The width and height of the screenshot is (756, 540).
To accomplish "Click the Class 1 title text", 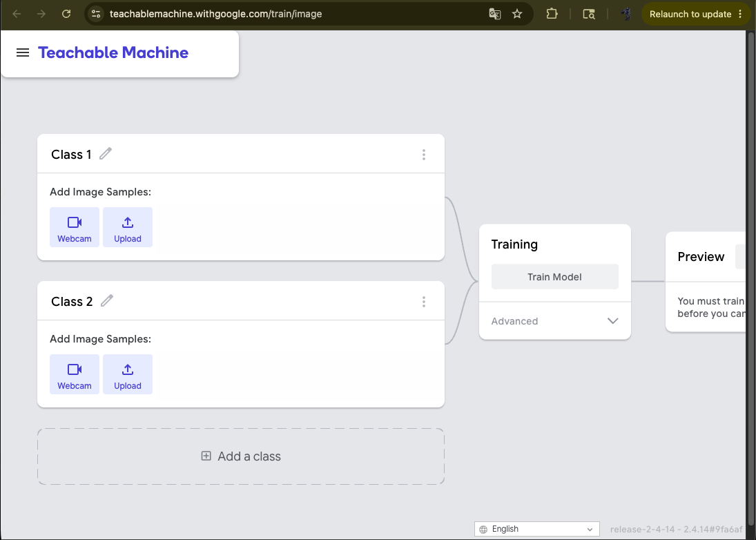I will coord(71,154).
